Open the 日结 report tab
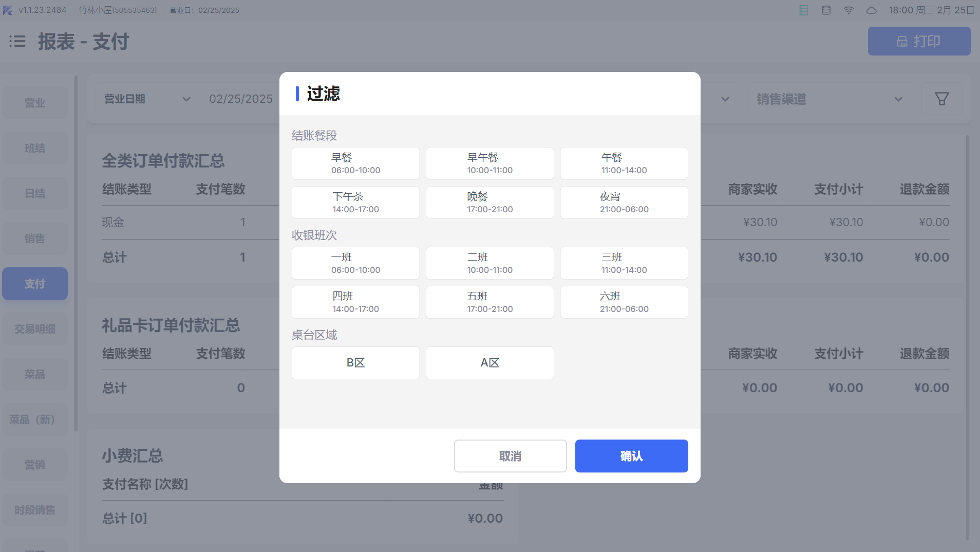 [x=35, y=193]
